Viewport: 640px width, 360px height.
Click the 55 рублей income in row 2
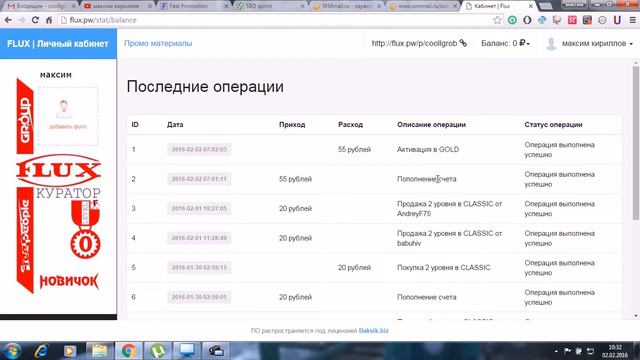pyautogui.click(x=295, y=179)
